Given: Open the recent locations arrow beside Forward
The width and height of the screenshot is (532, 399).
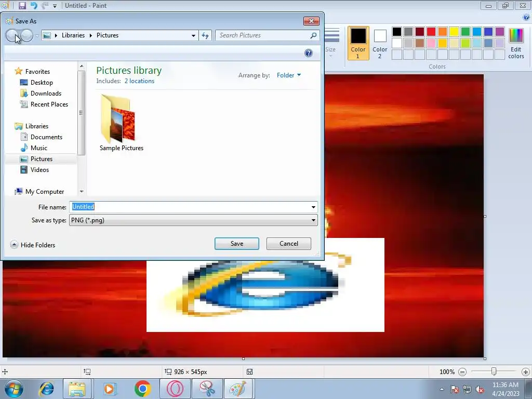Looking at the screenshot, I should click(x=37, y=35).
